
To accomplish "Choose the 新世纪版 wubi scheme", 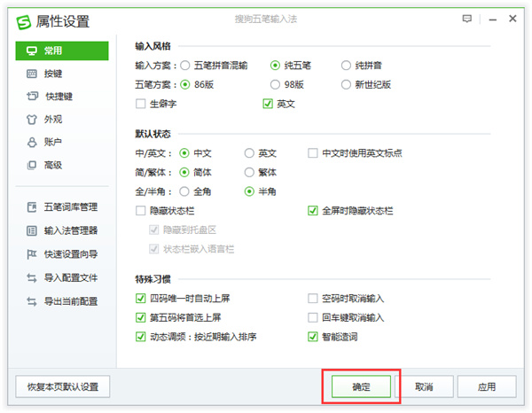I will (x=346, y=84).
